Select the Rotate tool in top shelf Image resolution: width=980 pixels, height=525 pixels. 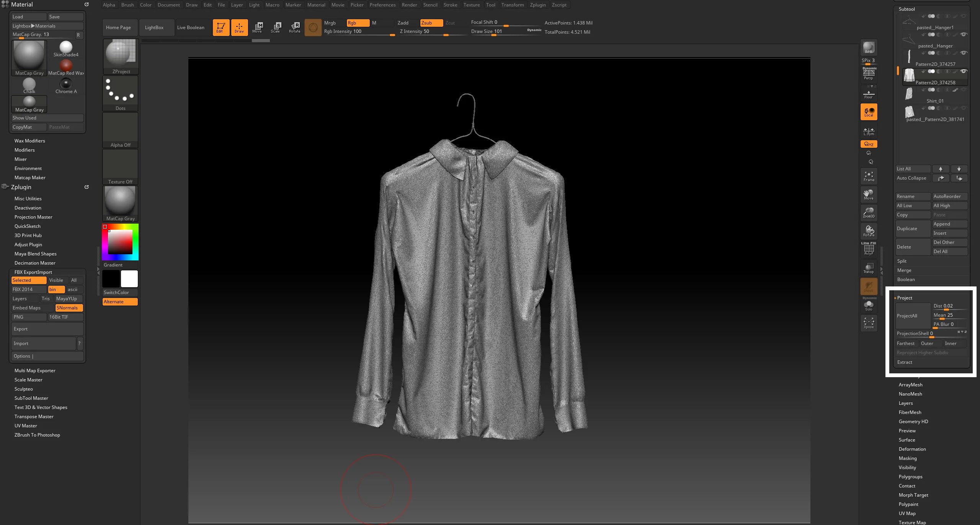[294, 27]
